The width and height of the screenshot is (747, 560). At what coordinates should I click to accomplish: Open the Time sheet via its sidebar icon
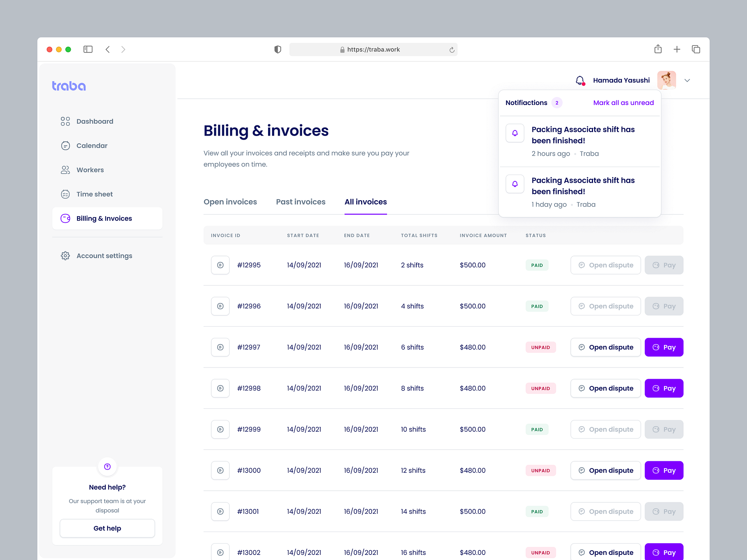(x=65, y=194)
